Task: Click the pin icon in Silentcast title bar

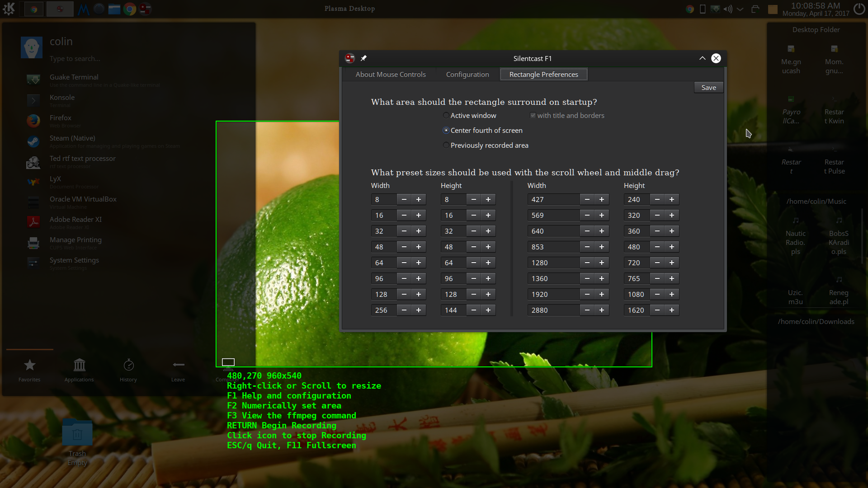Action: 363,58
